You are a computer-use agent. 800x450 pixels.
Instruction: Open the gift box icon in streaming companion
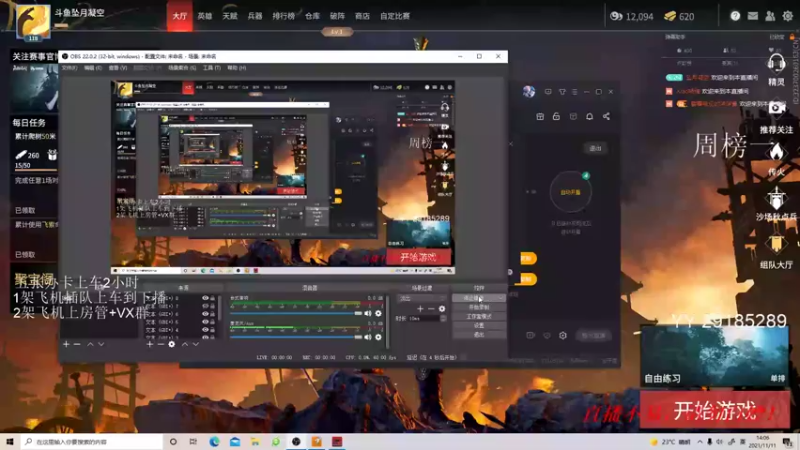click(x=540, y=116)
